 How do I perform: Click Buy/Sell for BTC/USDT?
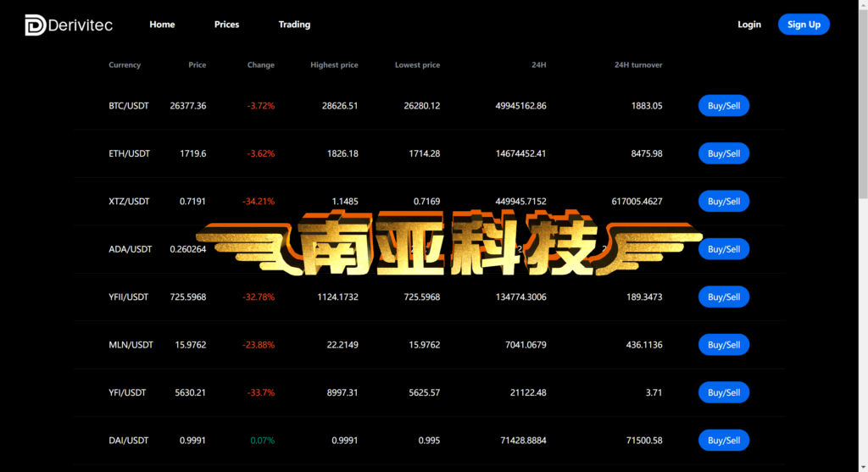724,106
